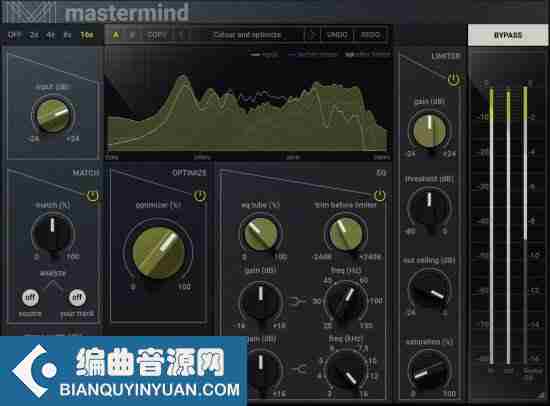Select preset slot B
Screen dimensions: 550x406
[x=132, y=35]
